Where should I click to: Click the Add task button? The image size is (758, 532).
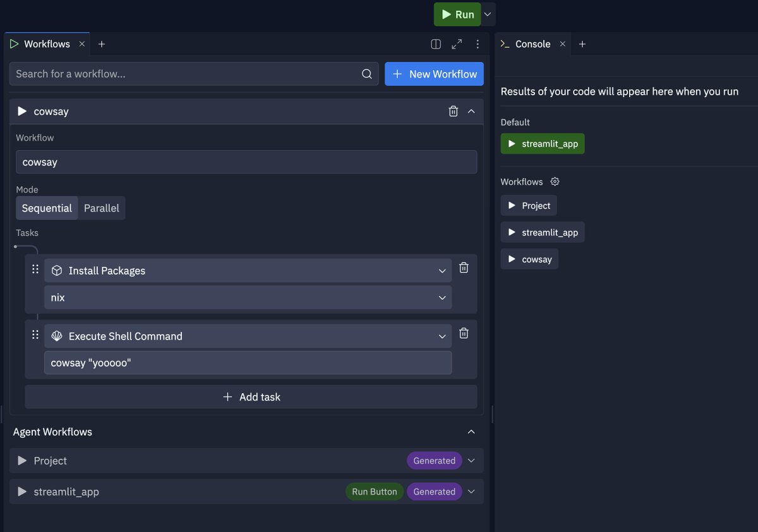coord(251,396)
